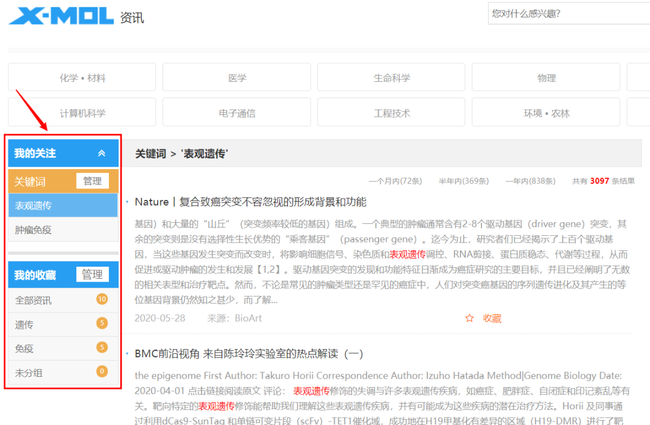Viewport: 650px width, 425px height.
Task: Open 管理 for 关键词 section
Action: coord(93,182)
